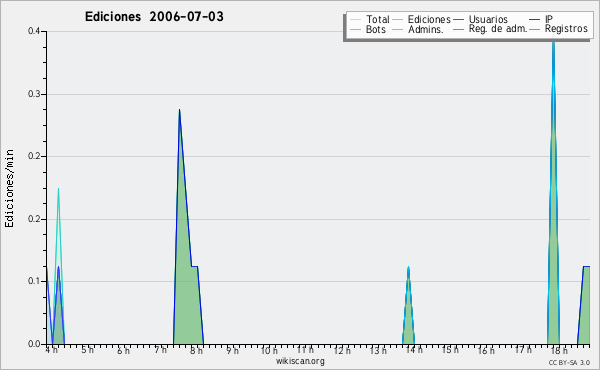Click the Usuarios legend entry
This screenshot has width=600, height=370.
(480, 19)
